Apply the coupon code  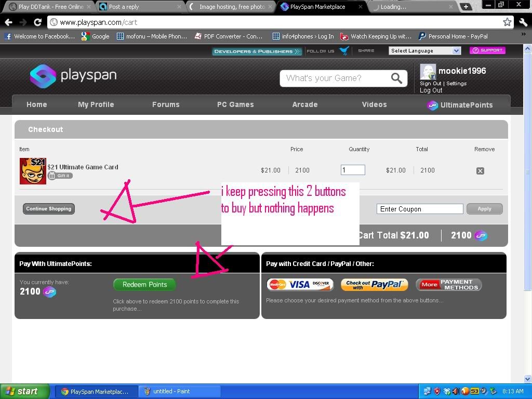click(485, 209)
